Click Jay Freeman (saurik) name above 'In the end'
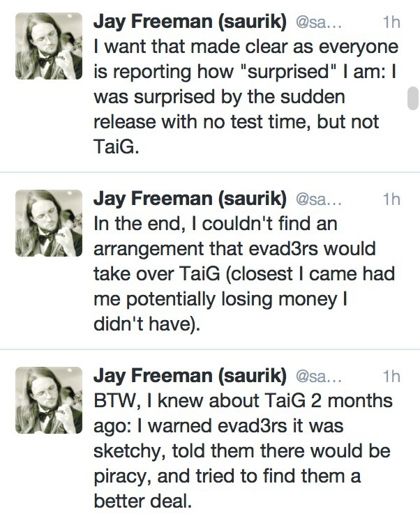This screenshot has width=420, height=523. click(190, 199)
